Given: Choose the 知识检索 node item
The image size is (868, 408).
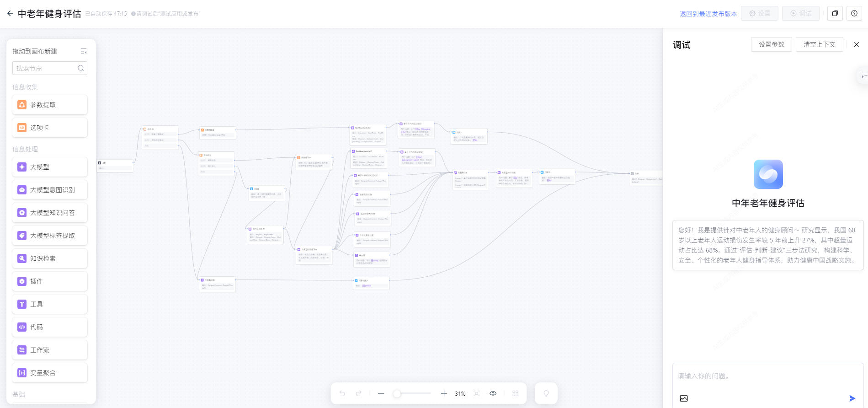Looking at the screenshot, I should [x=50, y=258].
